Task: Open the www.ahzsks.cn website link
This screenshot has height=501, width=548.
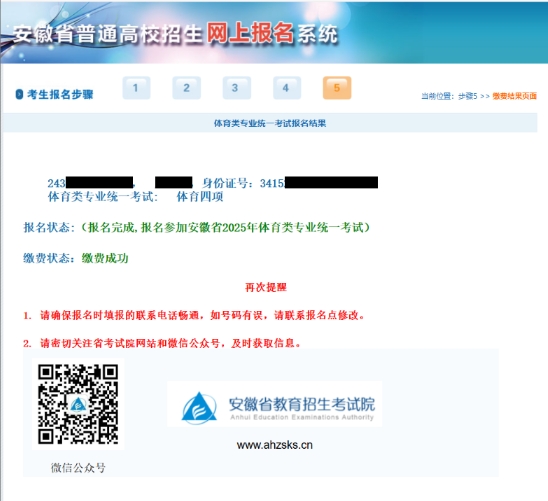Action: (274, 445)
